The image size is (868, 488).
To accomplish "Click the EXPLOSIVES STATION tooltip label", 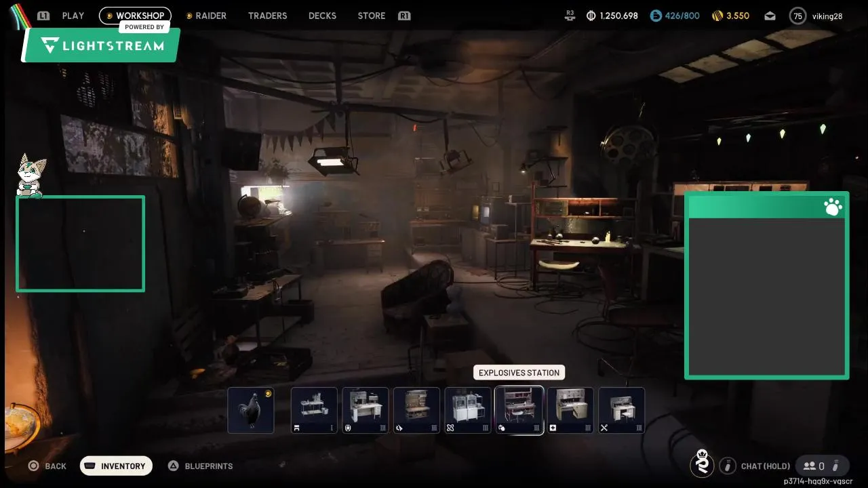I will pyautogui.click(x=519, y=373).
